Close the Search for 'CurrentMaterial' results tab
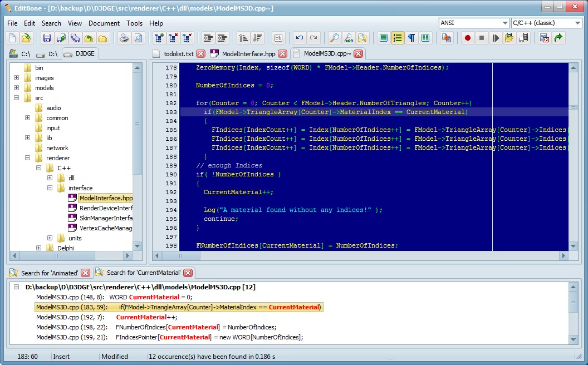Screen dimensions: 588x365 tap(188, 273)
